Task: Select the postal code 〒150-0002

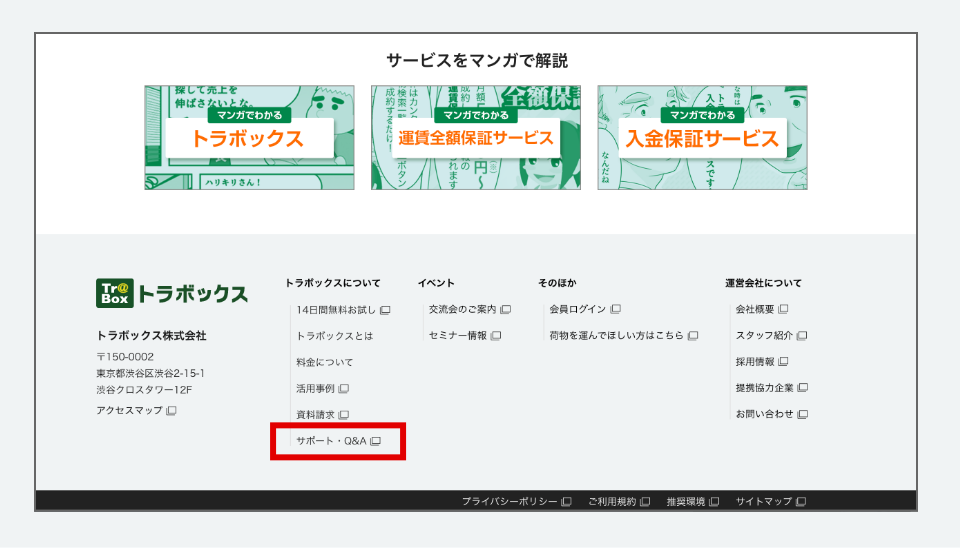Action: pyautogui.click(x=125, y=357)
